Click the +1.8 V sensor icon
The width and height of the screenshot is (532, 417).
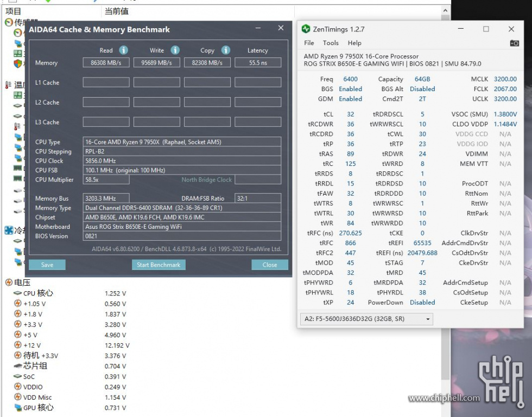click(17, 314)
